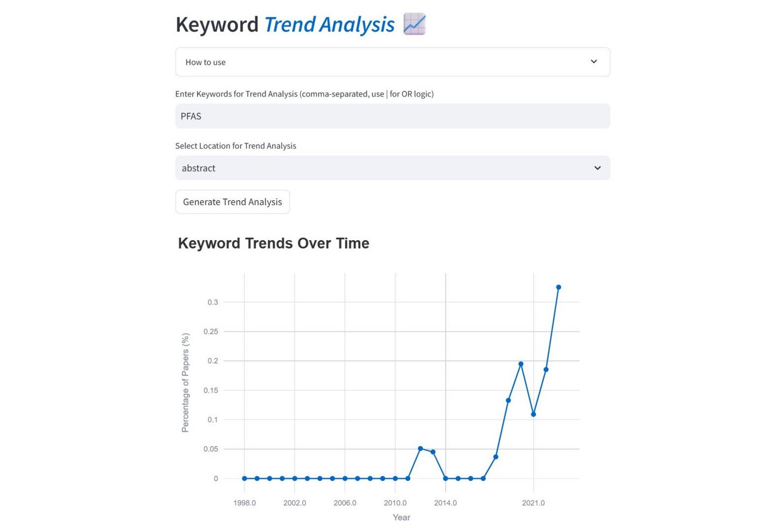Viewport: 777px width, 532px height.
Task: Click the 0.195 data point before the 2021 dip
Action: 521,363
